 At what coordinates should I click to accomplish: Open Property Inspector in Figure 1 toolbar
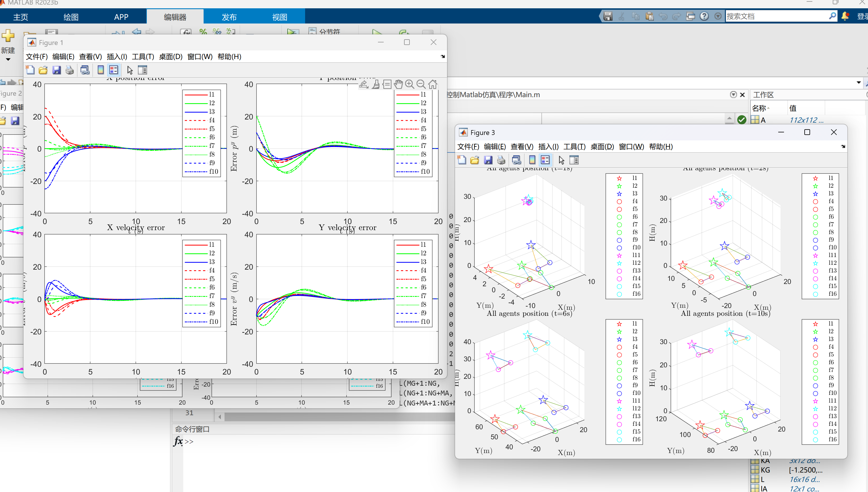pyautogui.click(x=143, y=70)
